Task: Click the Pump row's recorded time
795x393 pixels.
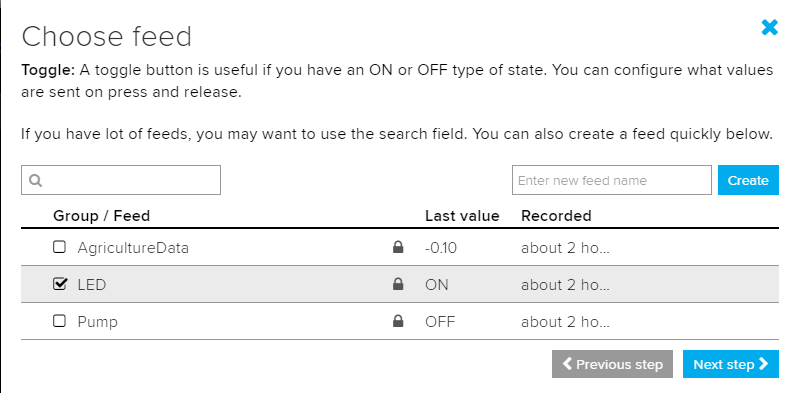Action: [x=565, y=322]
